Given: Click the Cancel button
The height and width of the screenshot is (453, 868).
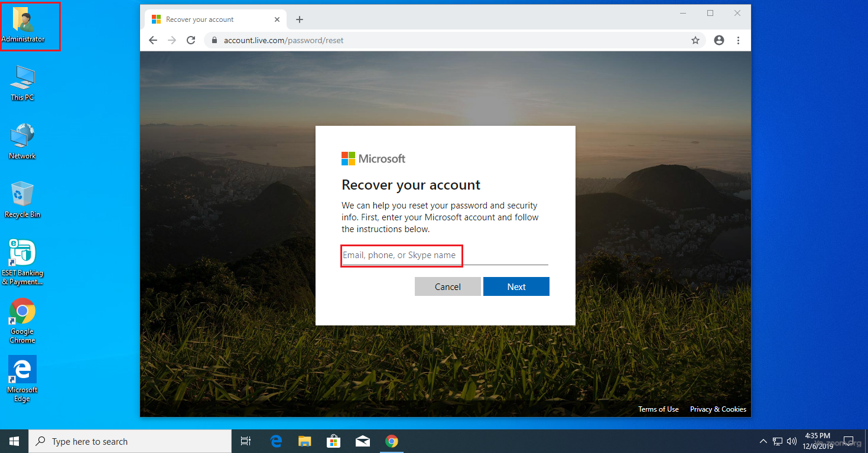Looking at the screenshot, I should click(448, 286).
